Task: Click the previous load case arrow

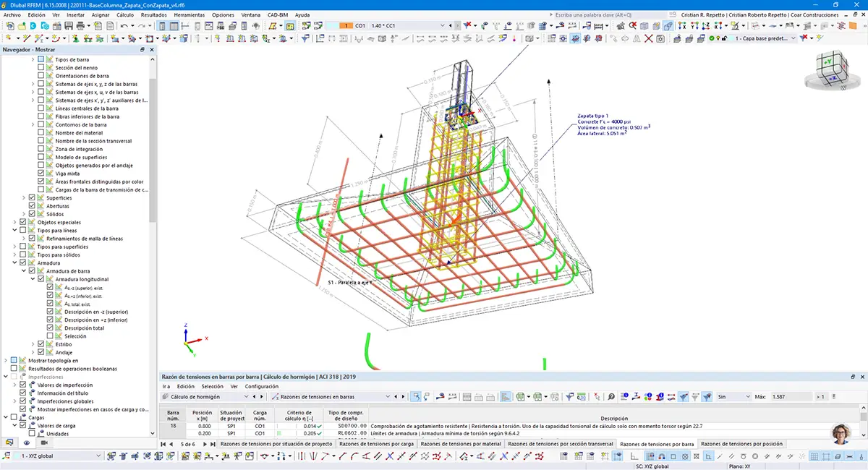Action: coord(448,26)
